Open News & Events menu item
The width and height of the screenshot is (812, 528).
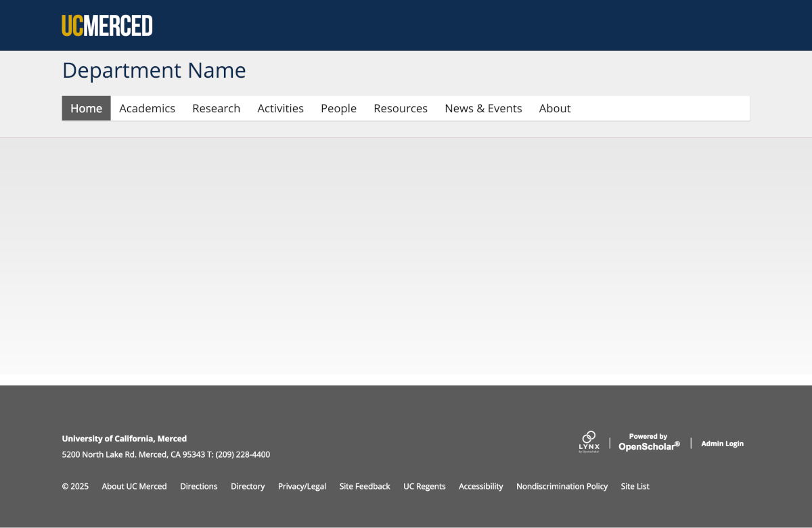(483, 108)
